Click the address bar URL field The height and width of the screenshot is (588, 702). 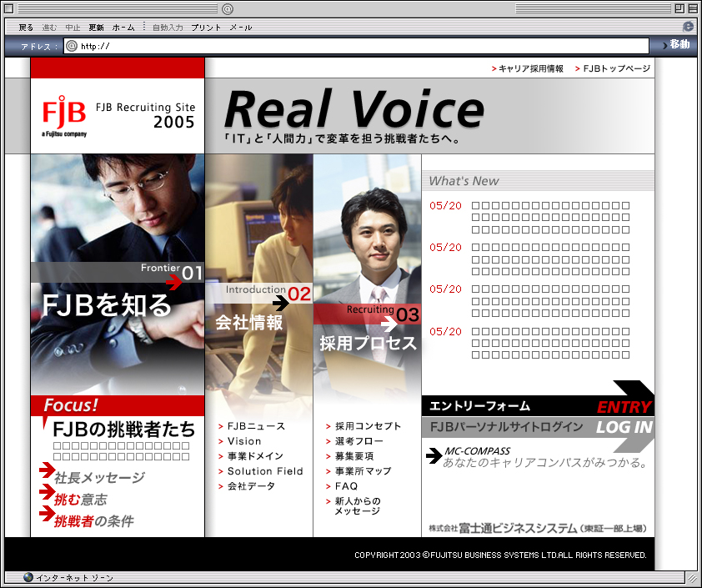[356, 46]
